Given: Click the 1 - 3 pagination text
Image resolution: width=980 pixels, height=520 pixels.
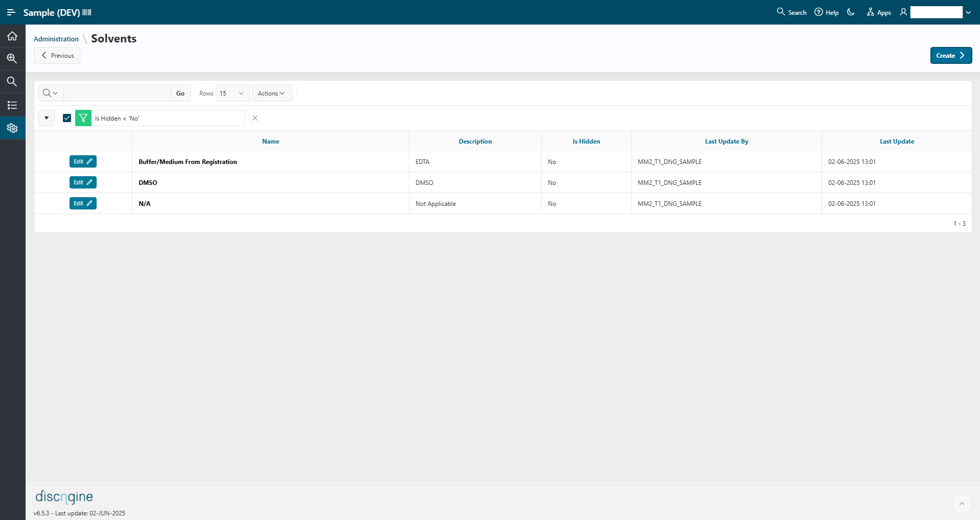Looking at the screenshot, I should (x=959, y=224).
